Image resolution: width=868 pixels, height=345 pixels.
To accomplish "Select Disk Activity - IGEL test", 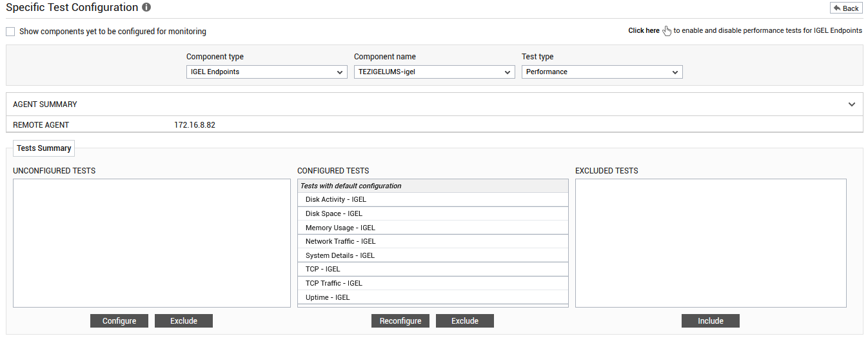I will (433, 200).
